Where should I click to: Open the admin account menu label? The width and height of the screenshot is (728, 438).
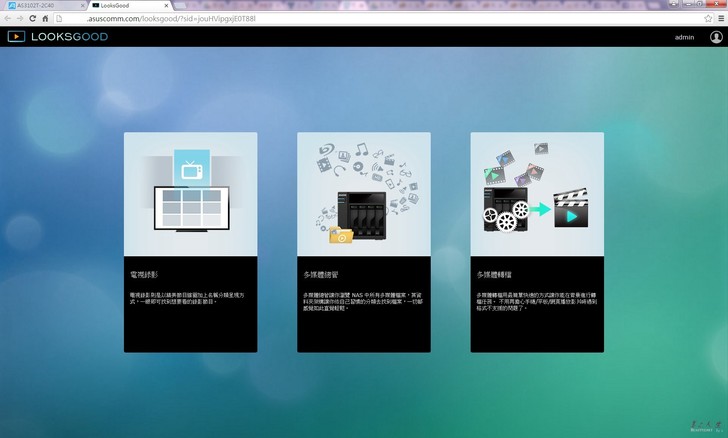(684, 37)
